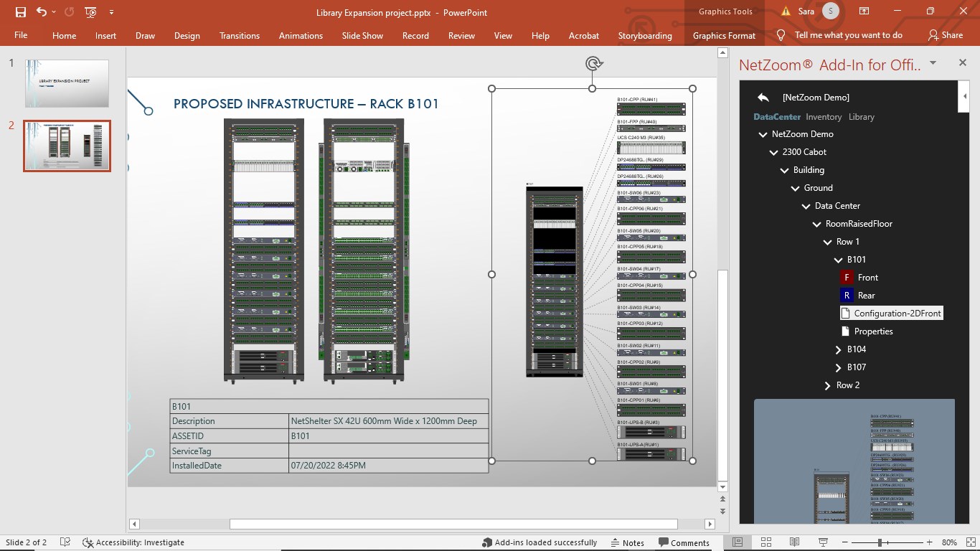
Task: Expand the Row 2 tree node
Action: (x=828, y=385)
